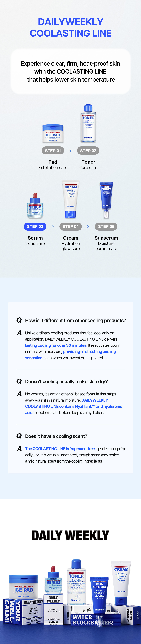
Task: Click the Toner bottle image
Action: (88, 123)
